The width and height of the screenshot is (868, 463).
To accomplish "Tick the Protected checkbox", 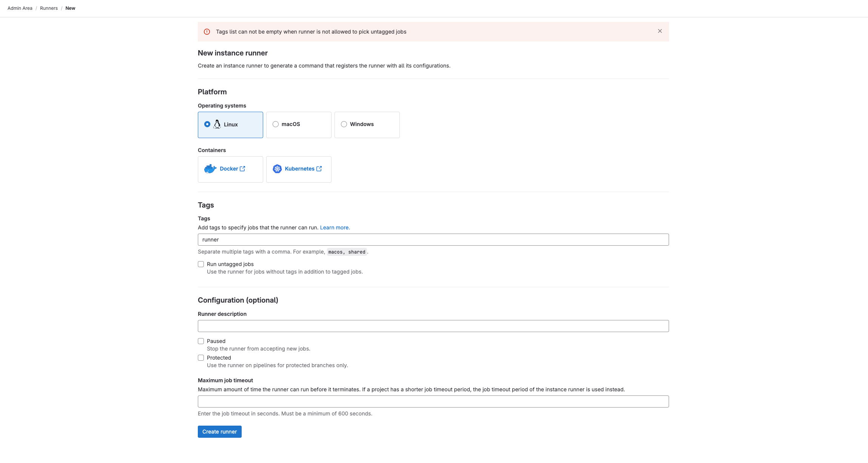I will pos(201,358).
